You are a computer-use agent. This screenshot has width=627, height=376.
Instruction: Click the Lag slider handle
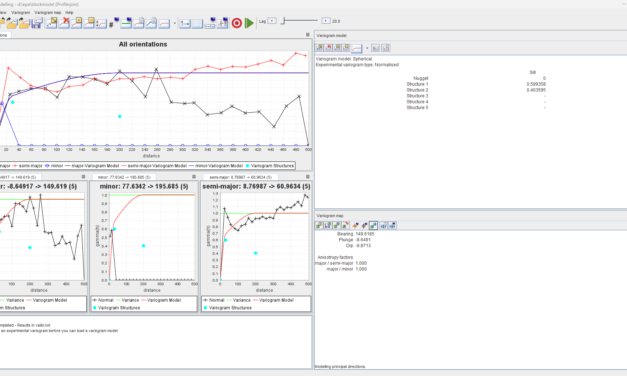(x=283, y=21)
